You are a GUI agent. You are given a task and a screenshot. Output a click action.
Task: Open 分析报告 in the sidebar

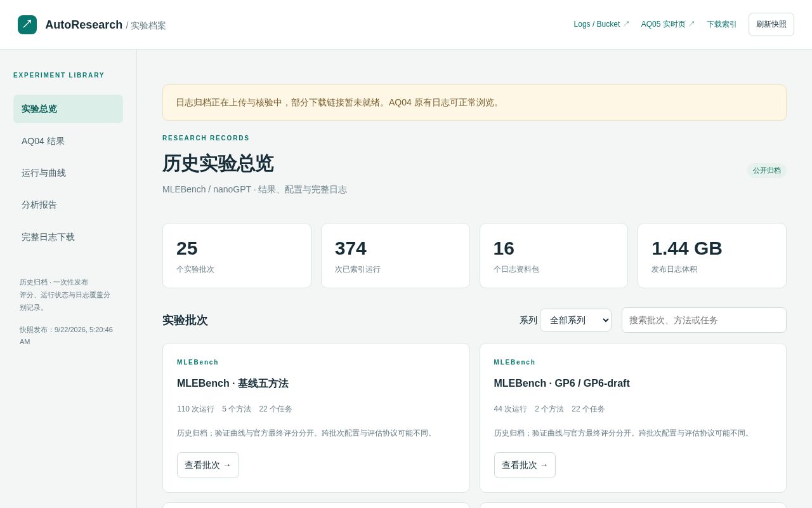coord(68,204)
